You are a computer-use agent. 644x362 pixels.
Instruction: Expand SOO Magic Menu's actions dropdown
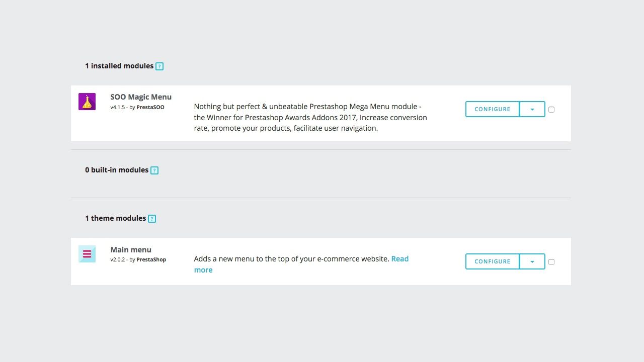[532, 109]
